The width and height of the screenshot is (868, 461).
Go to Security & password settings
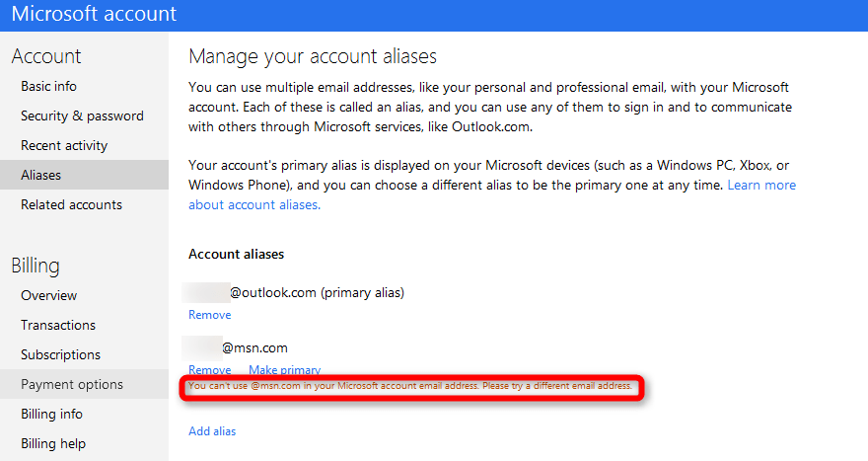click(82, 115)
